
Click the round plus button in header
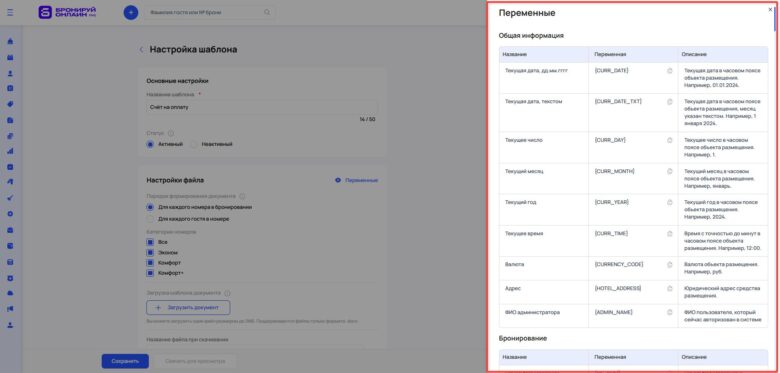click(x=131, y=12)
